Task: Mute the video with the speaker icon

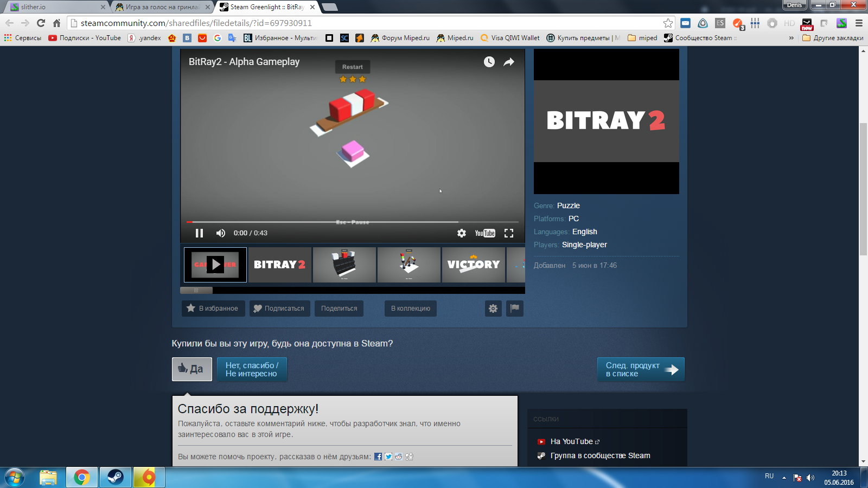Action: (x=221, y=233)
